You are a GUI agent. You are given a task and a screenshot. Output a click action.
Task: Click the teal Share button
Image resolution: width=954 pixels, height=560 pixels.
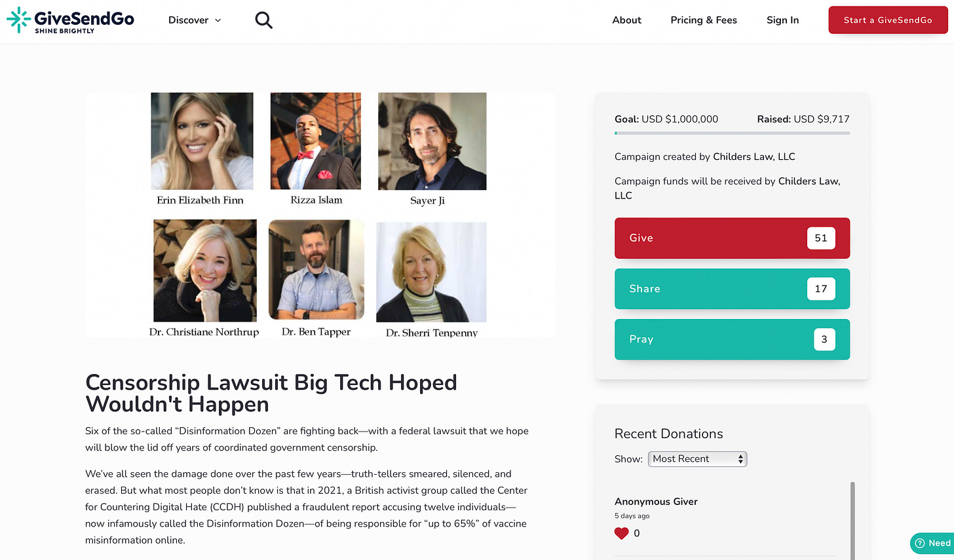[732, 289]
